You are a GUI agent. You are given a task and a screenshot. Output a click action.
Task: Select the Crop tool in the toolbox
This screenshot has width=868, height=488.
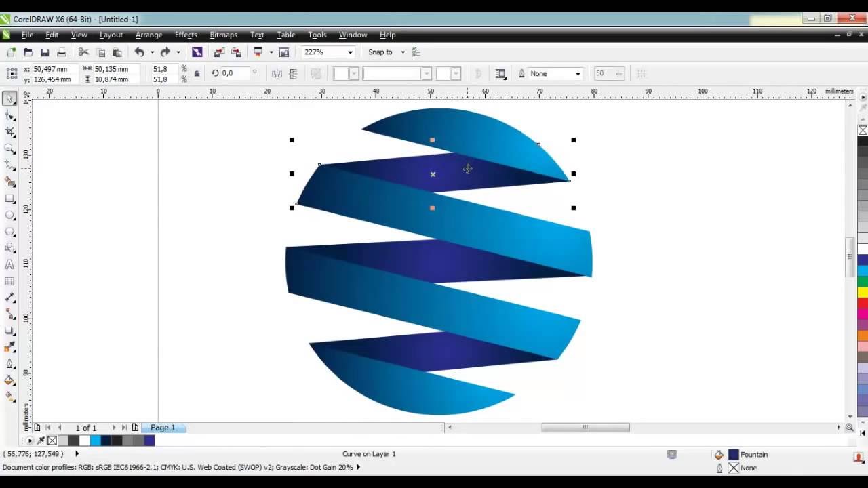coord(9,131)
